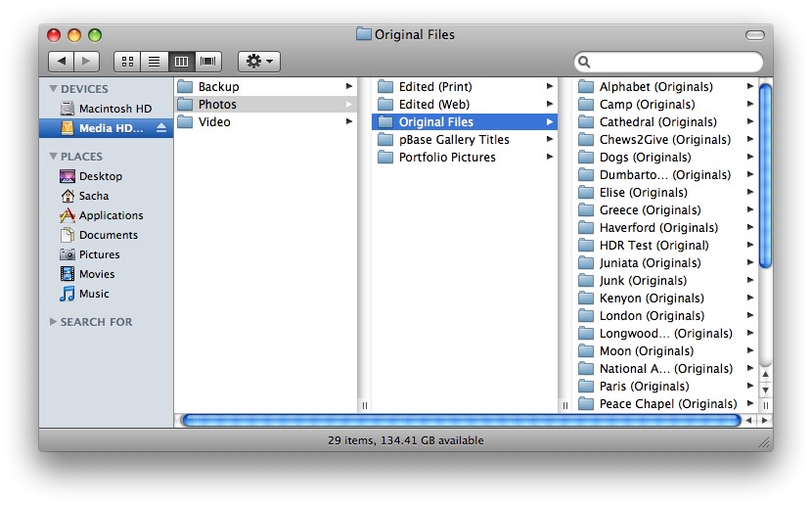Screen dimensions: 812x505
Task: Click the vertical scroll down arrow
Action: [x=765, y=390]
